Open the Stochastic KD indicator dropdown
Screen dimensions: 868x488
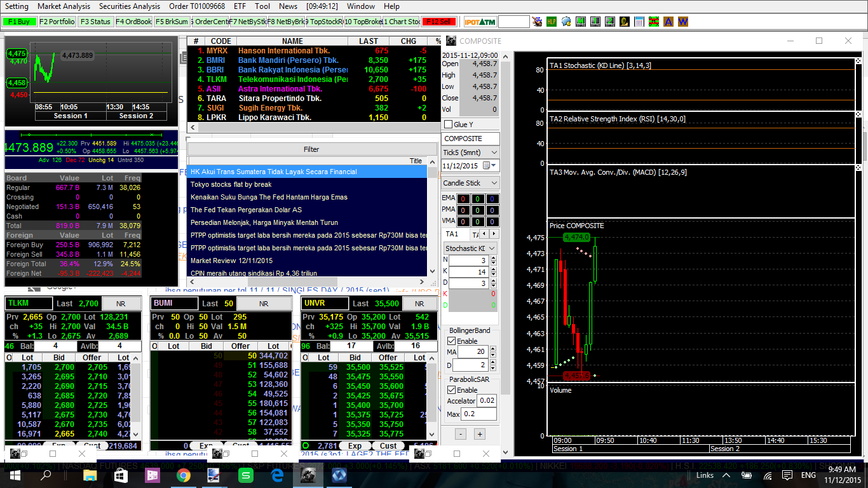click(470, 248)
